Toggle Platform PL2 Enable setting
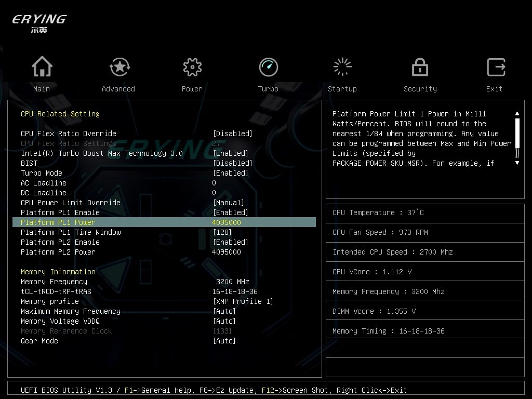 [x=230, y=242]
